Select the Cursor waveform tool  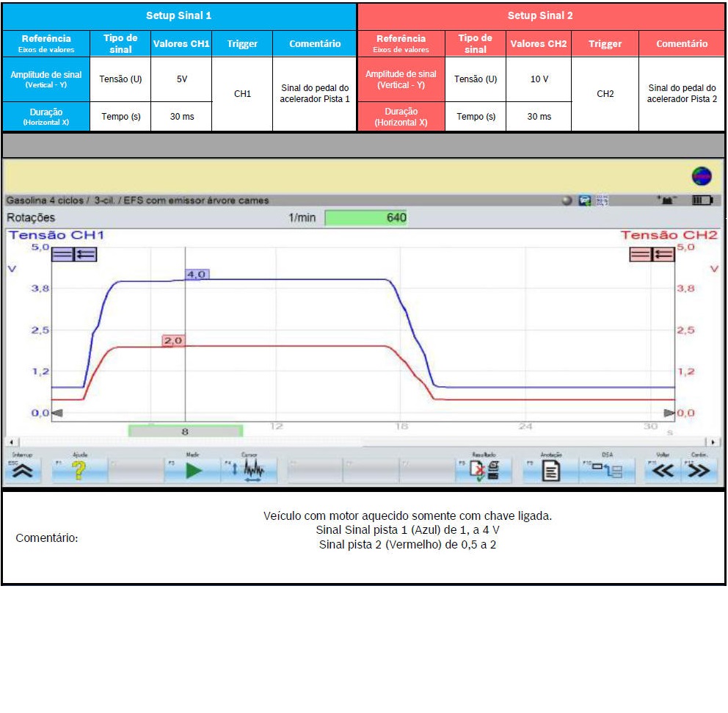250,471
